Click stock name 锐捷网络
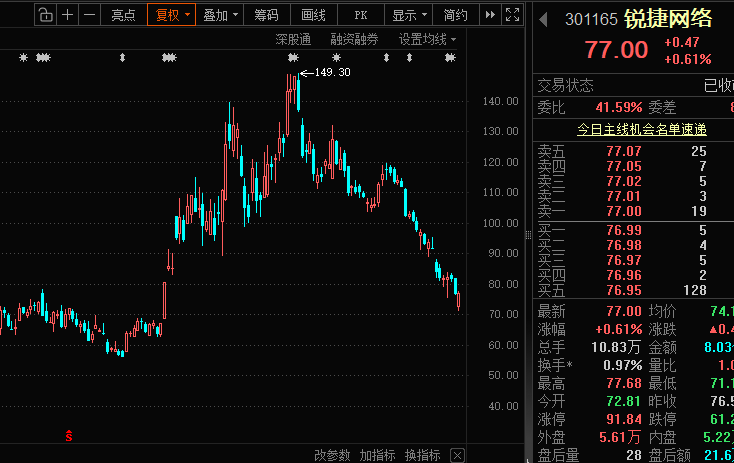 tap(668, 19)
